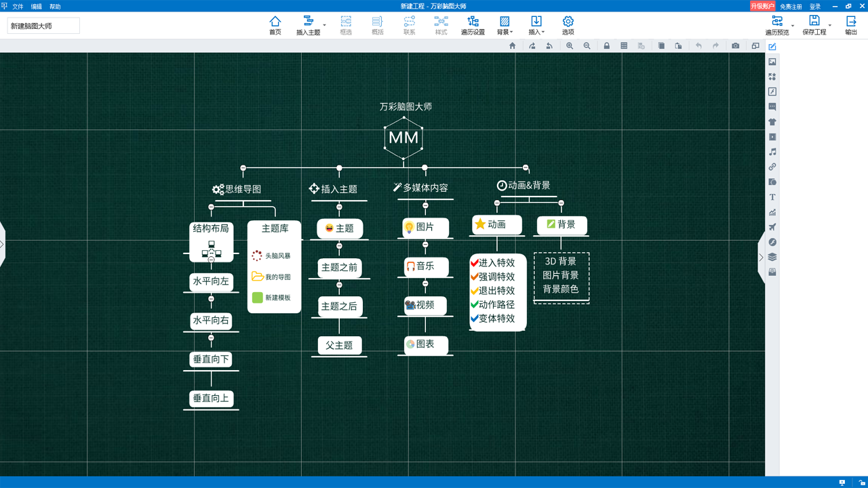Open the 背景 dropdown in toolbar

coord(505,25)
